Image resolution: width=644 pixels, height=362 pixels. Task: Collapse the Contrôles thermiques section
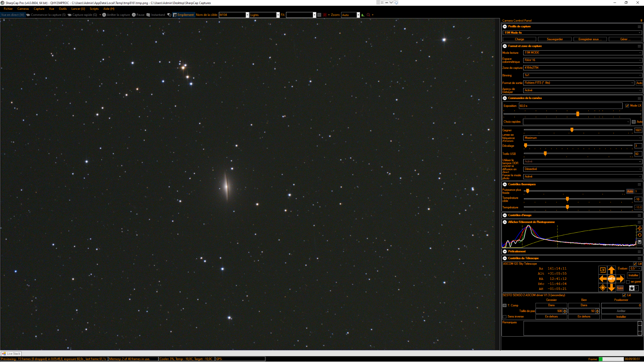505,184
